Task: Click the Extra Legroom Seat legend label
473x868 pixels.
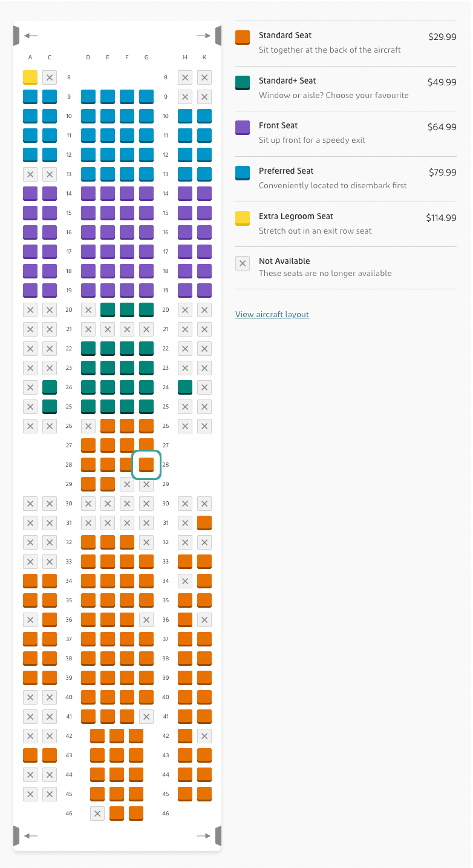Action: (x=296, y=216)
